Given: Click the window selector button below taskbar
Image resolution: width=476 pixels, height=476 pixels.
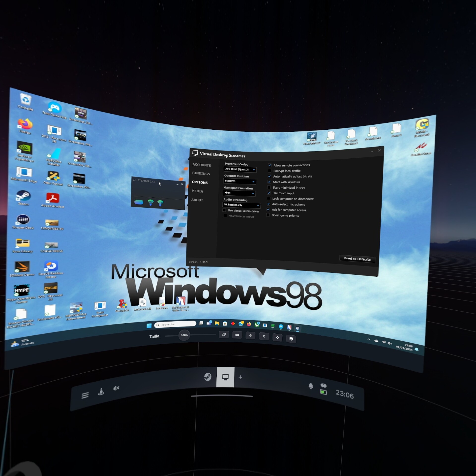Looking at the screenshot, I should (x=224, y=335).
